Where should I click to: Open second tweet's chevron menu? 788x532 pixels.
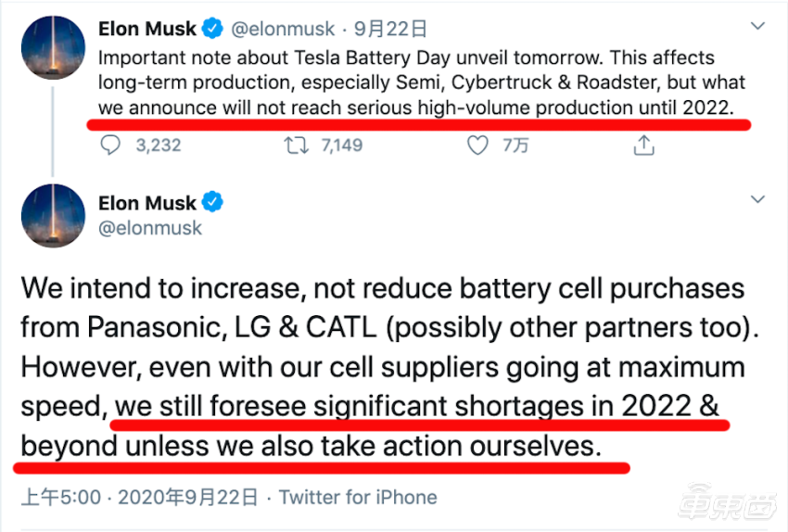point(756,199)
